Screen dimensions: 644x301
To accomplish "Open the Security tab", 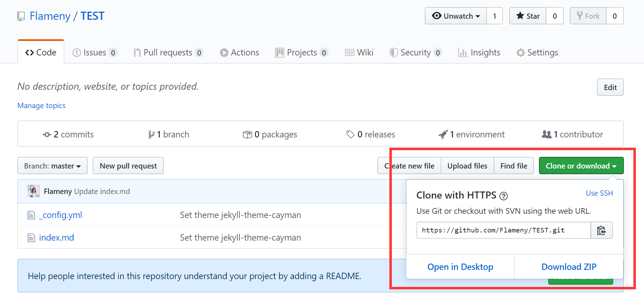I will pos(416,53).
